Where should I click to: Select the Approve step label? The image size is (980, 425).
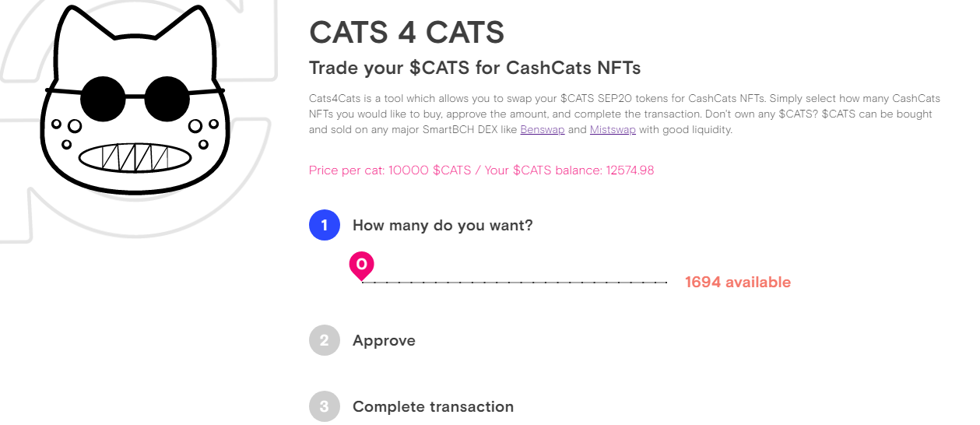384,341
